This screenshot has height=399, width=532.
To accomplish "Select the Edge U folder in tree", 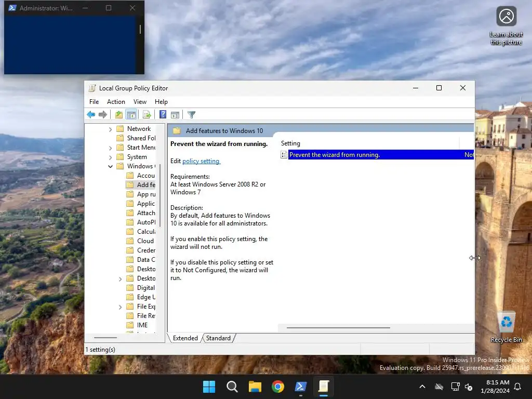I will coord(146,297).
